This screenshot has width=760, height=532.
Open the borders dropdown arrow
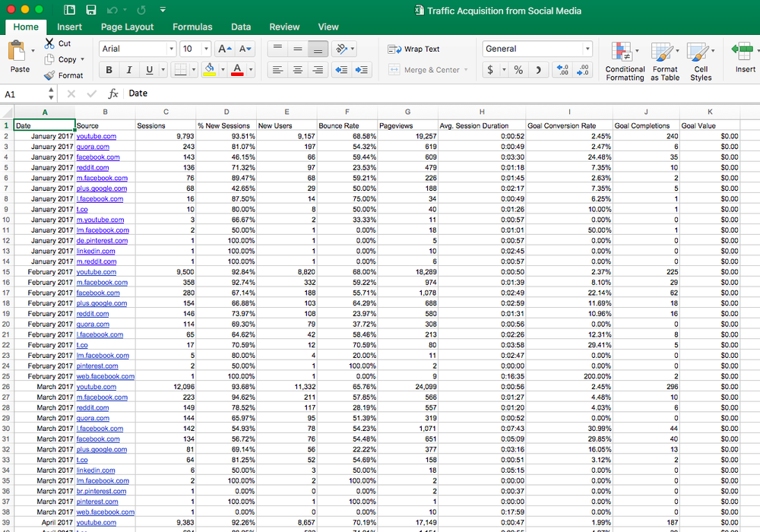(x=193, y=70)
